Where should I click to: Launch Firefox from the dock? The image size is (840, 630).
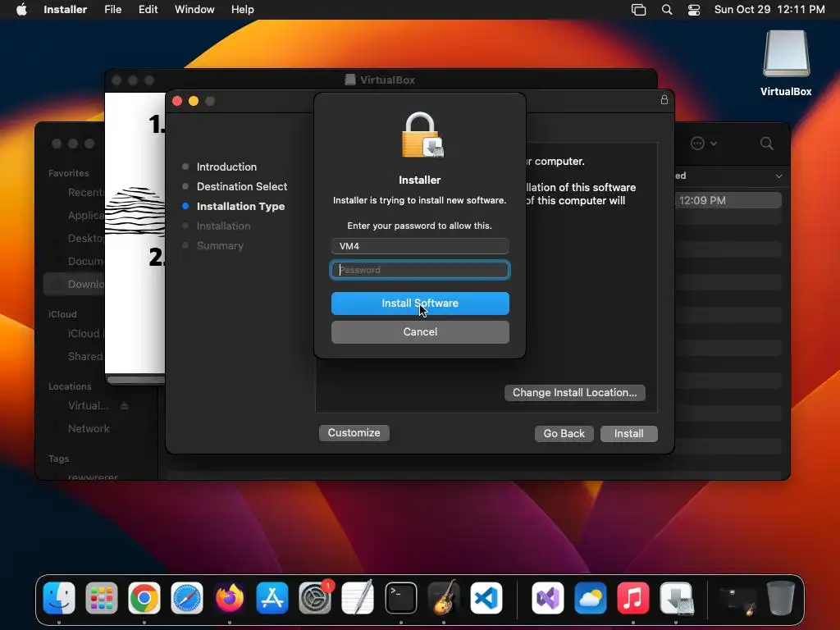coord(230,597)
